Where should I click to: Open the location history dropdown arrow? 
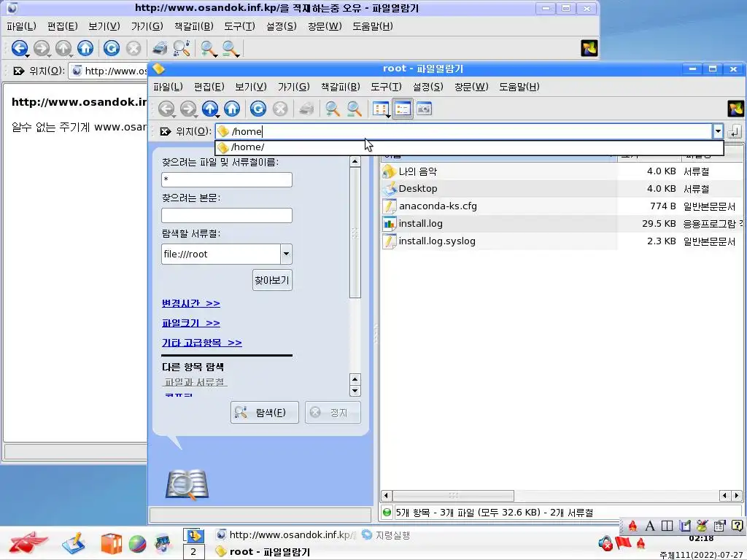tap(718, 131)
